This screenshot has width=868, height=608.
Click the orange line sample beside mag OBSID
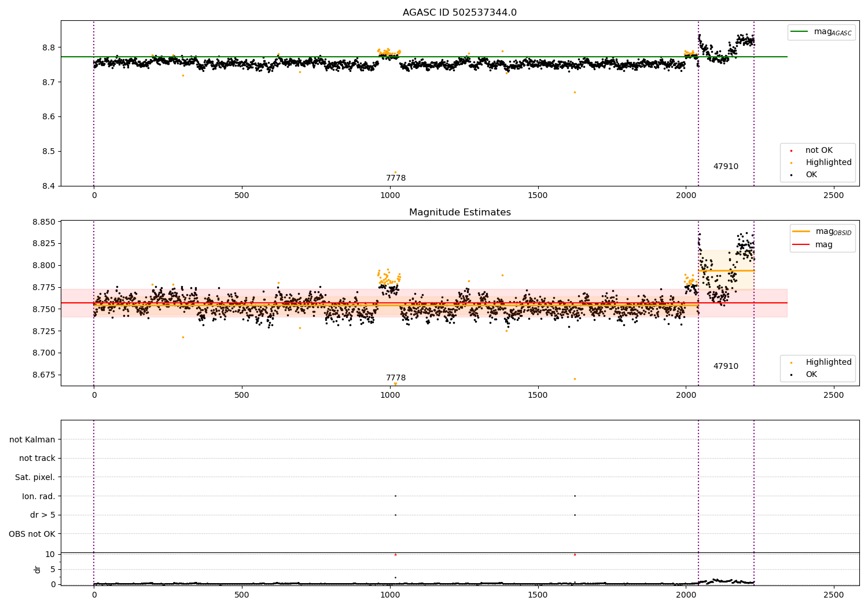tap(801, 232)
